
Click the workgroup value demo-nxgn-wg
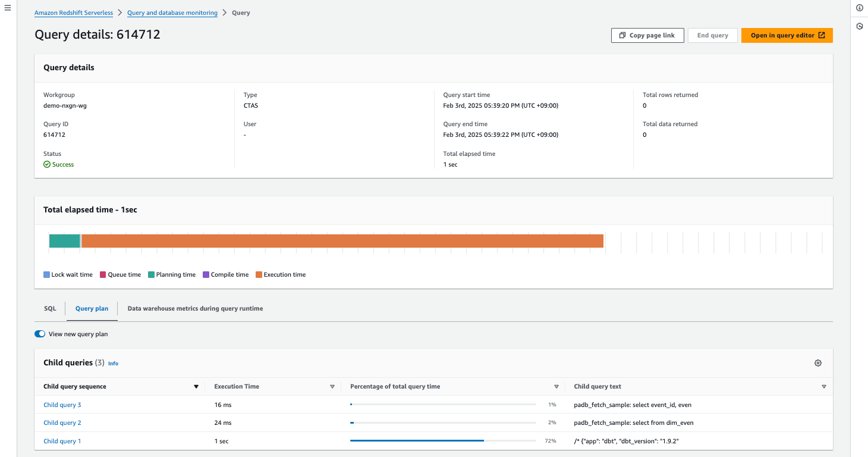[x=65, y=106]
